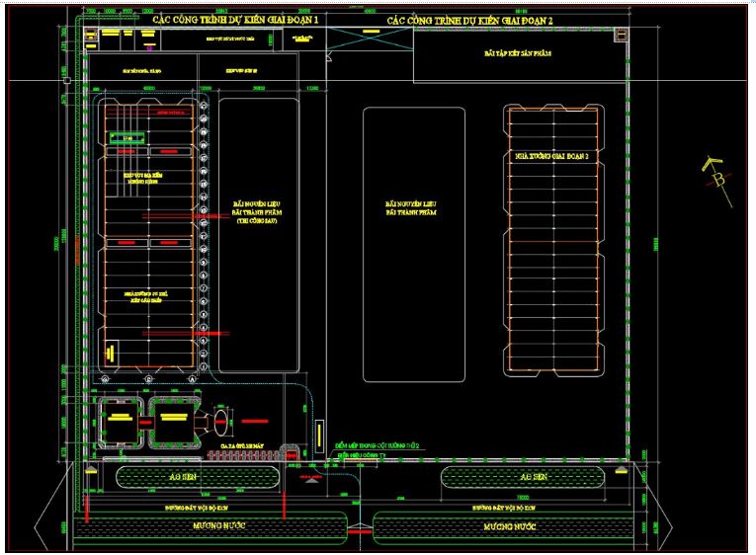Click the green-outlined box inside phase 1 workshop
The width and height of the screenshot is (756, 555).
(126, 138)
